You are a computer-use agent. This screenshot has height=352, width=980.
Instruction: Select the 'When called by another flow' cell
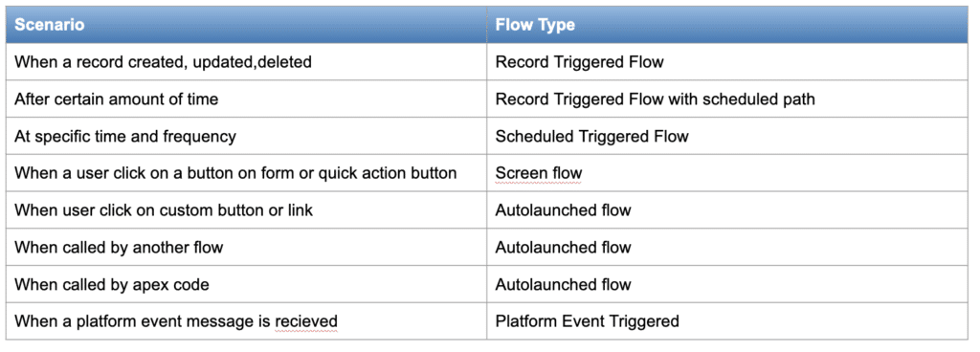pos(246,247)
